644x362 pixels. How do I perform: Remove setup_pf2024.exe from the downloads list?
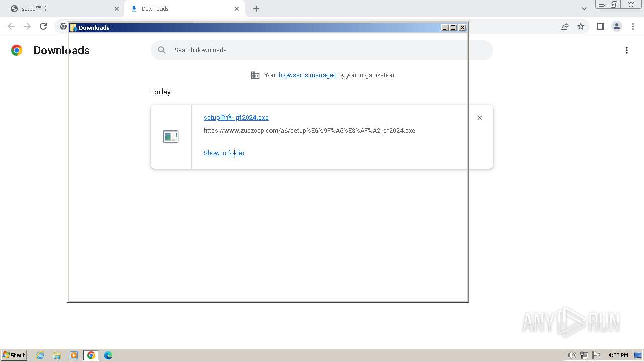click(480, 118)
